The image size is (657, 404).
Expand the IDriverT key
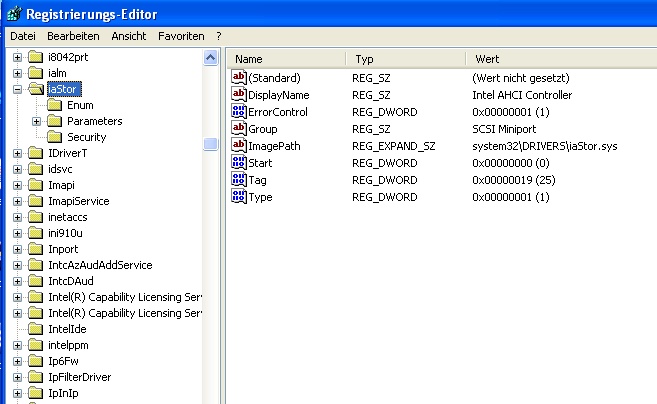pos(17,153)
